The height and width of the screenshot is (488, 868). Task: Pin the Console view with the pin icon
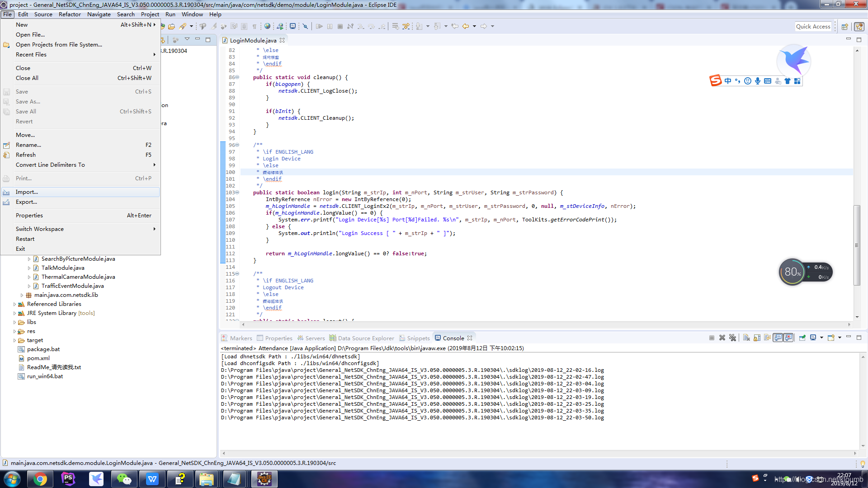(x=802, y=338)
